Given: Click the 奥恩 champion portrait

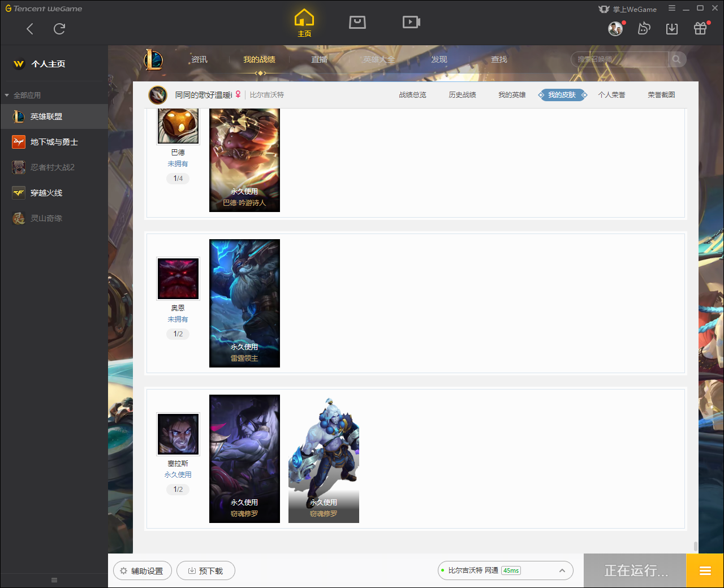Looking at the screenshot, I should coord(178,279).
